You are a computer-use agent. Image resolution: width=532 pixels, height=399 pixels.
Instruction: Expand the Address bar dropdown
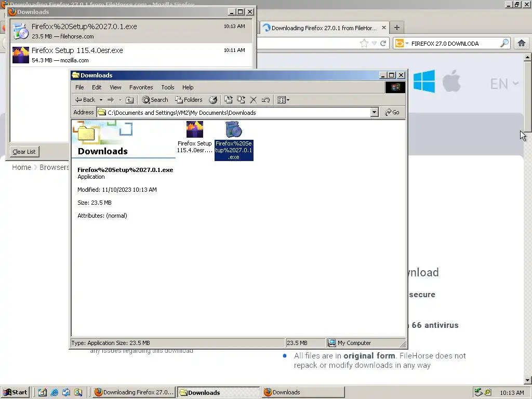(x=374, y=113)
